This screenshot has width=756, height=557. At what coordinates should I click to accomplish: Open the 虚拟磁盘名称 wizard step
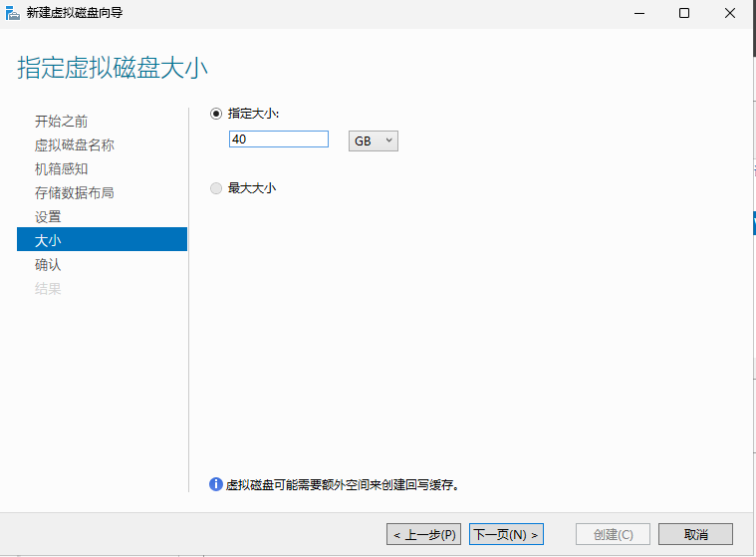[x=75, y=145]
